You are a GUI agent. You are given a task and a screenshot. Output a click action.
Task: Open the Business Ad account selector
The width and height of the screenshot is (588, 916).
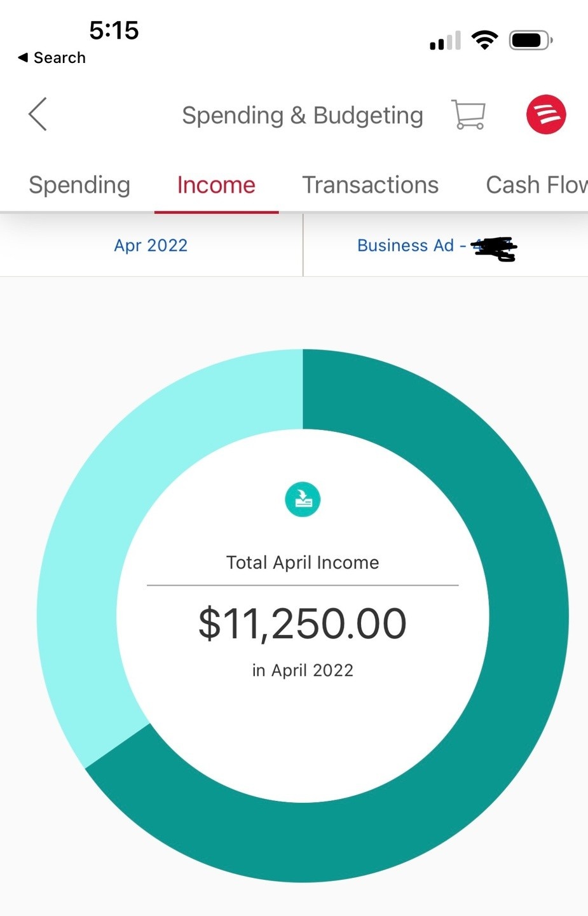[436, 246]
